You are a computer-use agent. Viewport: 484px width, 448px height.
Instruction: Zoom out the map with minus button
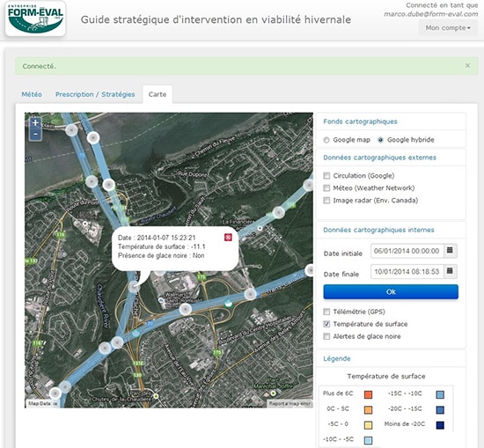tap(35, 135)
